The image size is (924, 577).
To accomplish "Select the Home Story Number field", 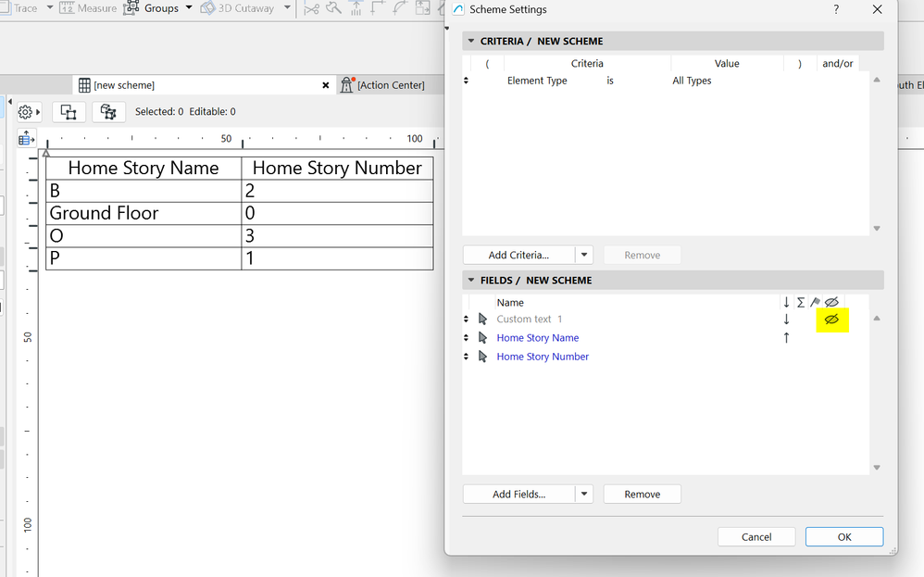I will pos(543,357).
